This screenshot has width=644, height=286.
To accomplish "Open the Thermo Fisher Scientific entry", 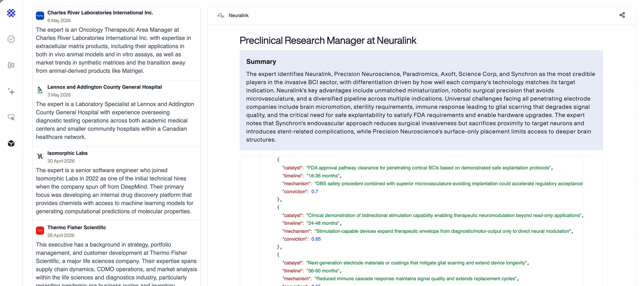I will click(117, 254).
